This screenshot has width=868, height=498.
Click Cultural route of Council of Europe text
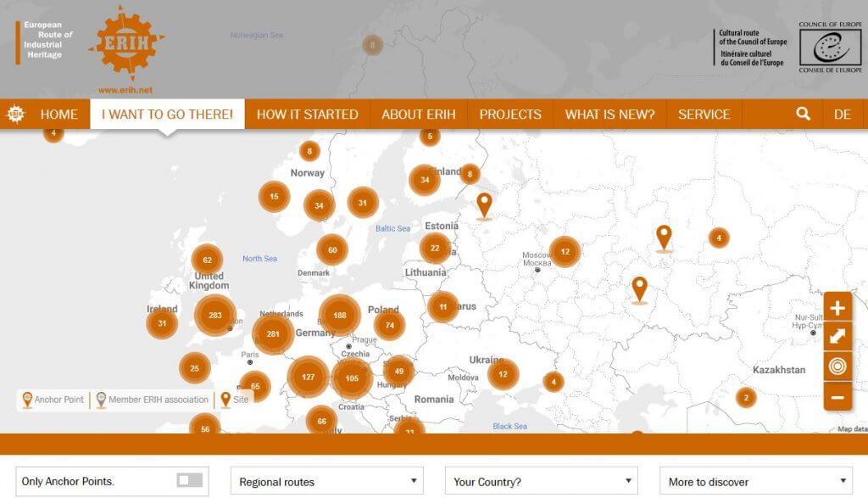[x=753, y=48]
